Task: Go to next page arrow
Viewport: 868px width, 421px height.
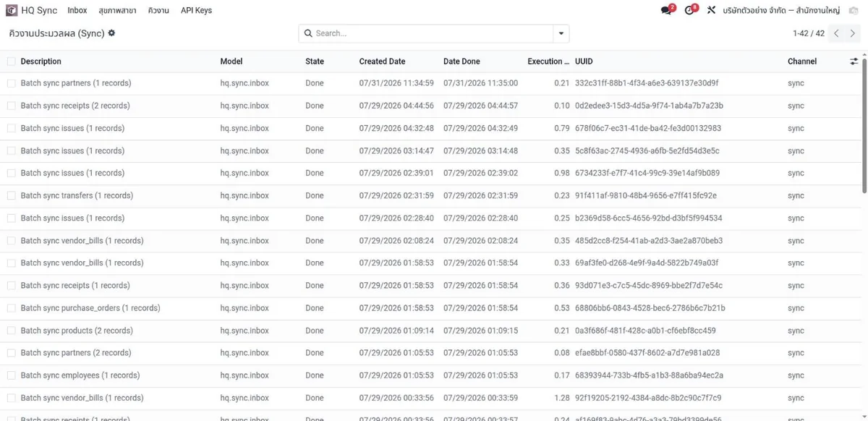Action: (x=853, y=33)
